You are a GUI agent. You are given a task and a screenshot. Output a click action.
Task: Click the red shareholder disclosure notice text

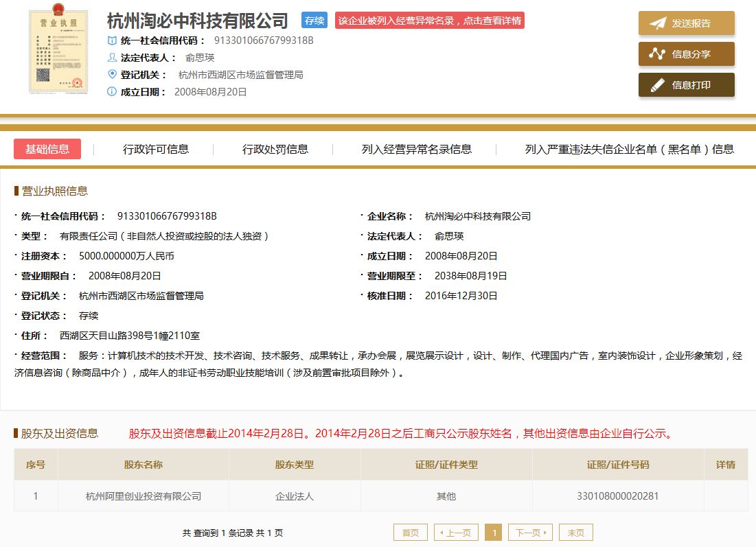[x=401, y=433]
